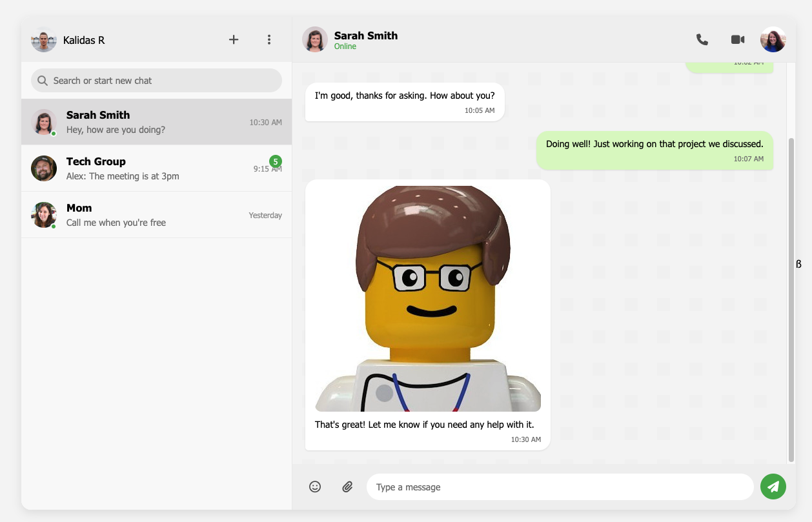This screenshot has height=522, width=812.
Task: Open the profile picture at header right
Action: 773,39
